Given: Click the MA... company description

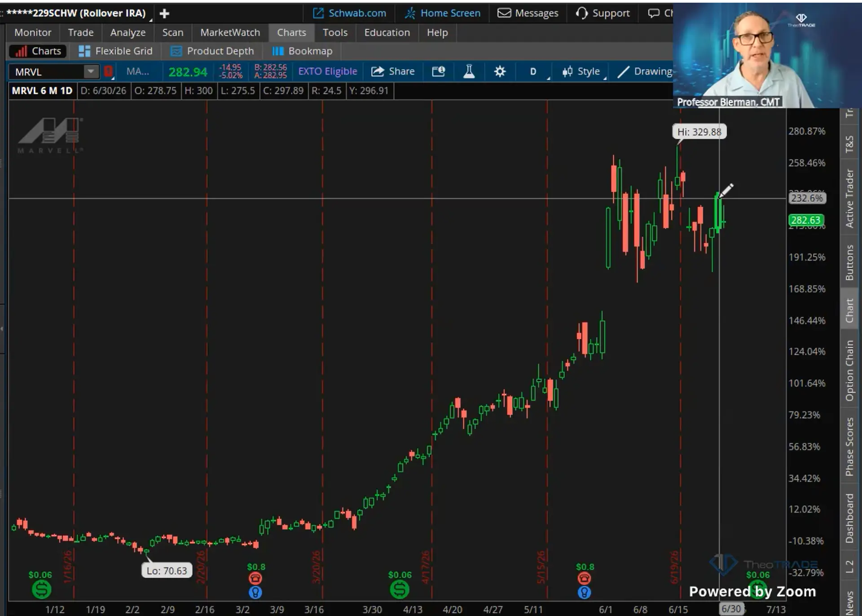Looking at the screenshot, I should point(138,71).
